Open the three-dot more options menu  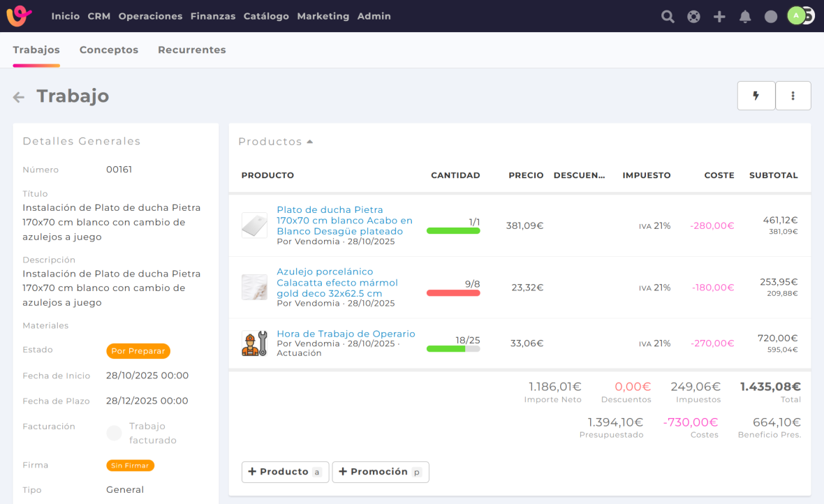pyautogui.click(x=793, y=96)
